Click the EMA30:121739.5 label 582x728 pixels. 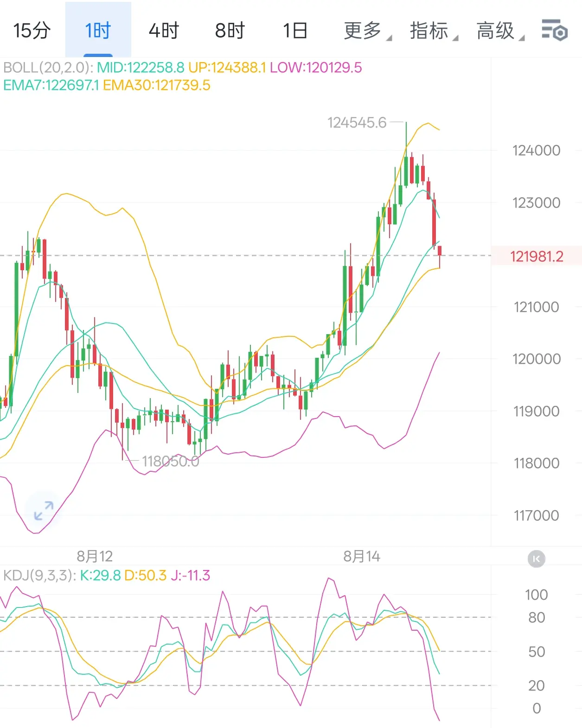click(157, 85)
